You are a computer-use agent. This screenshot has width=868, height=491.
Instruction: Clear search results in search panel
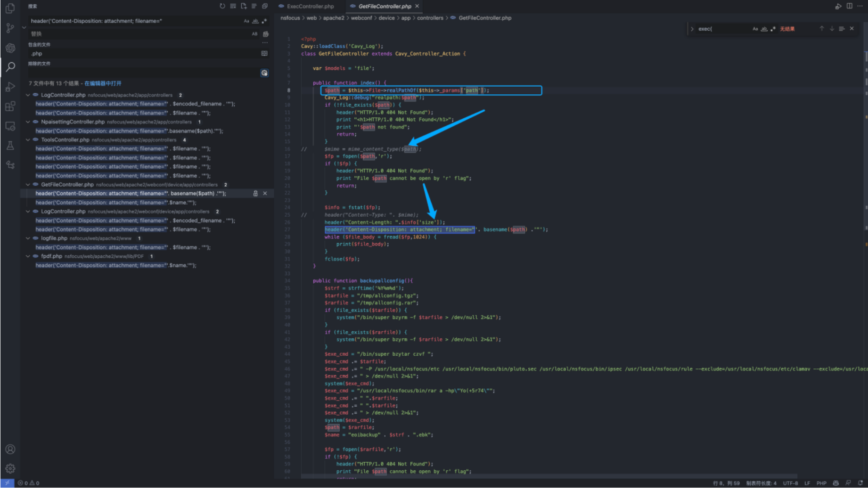click(233, 6)
